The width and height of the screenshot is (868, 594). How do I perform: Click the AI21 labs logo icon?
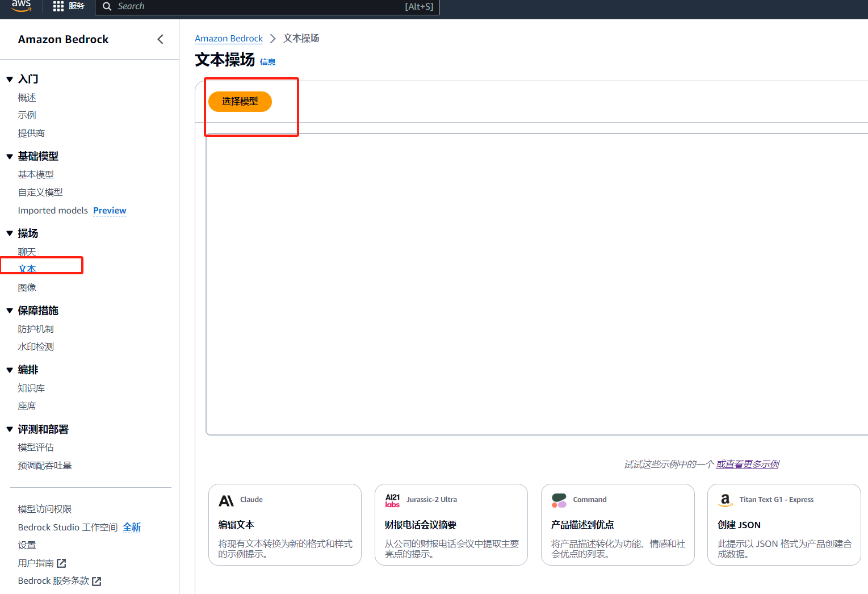pyautogui.click(x=392, y=500)
